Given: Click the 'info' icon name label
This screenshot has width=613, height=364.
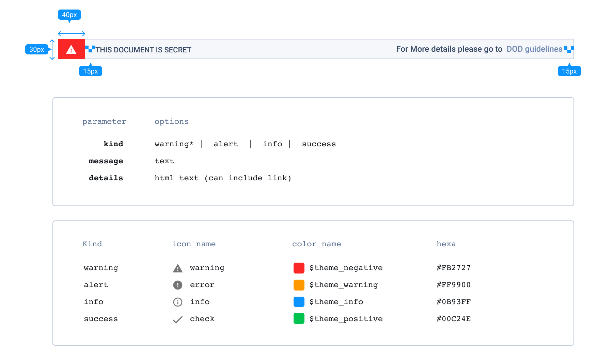Looking at the screenshot, I should pyautogui.click(x=200, y=302).
